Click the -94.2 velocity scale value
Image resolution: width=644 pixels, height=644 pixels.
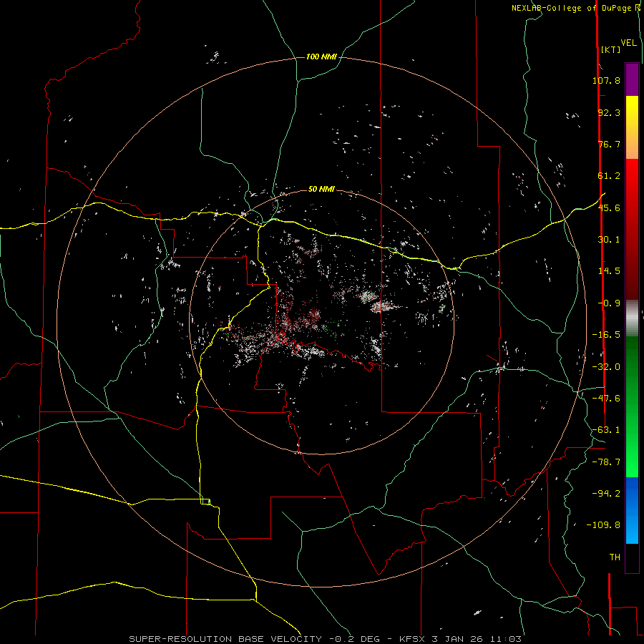click(606, 494)
